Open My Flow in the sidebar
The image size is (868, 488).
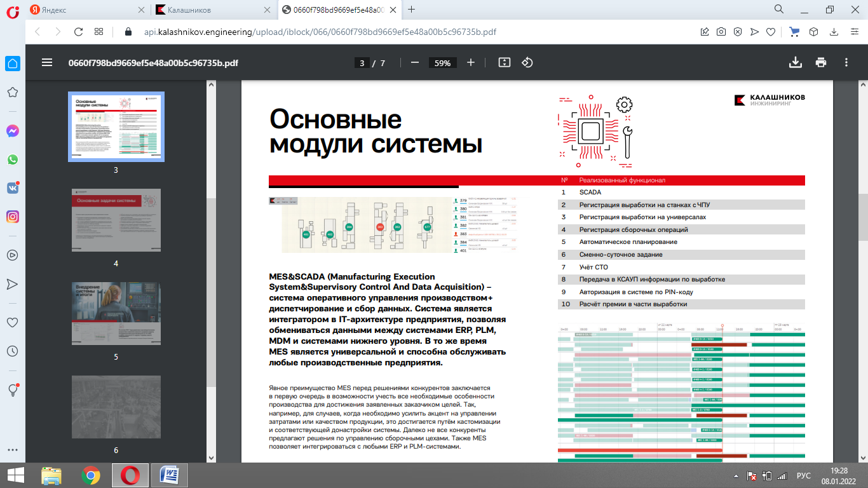pos(13,283)
